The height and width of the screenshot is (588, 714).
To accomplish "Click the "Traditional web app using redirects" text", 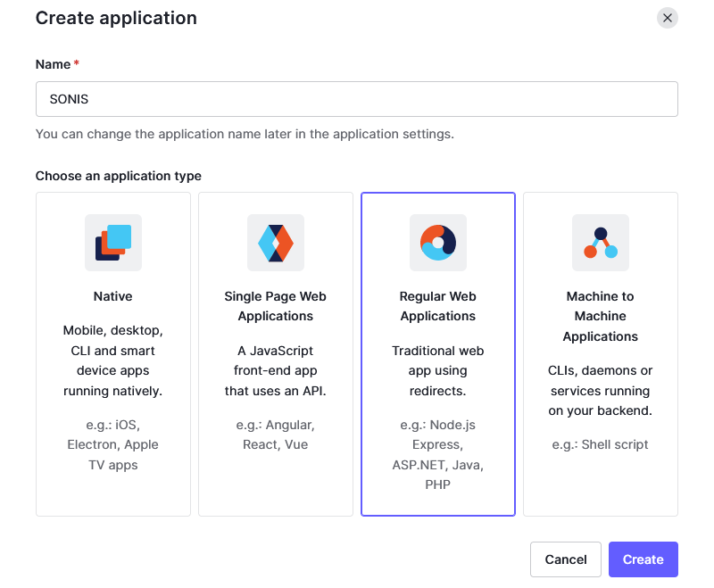I will click(438, 370).
